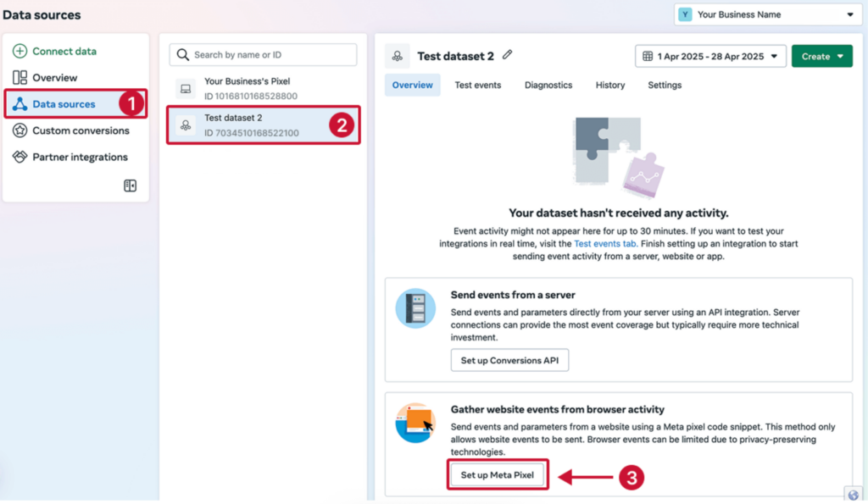Open the History tab

click(610, 86)
